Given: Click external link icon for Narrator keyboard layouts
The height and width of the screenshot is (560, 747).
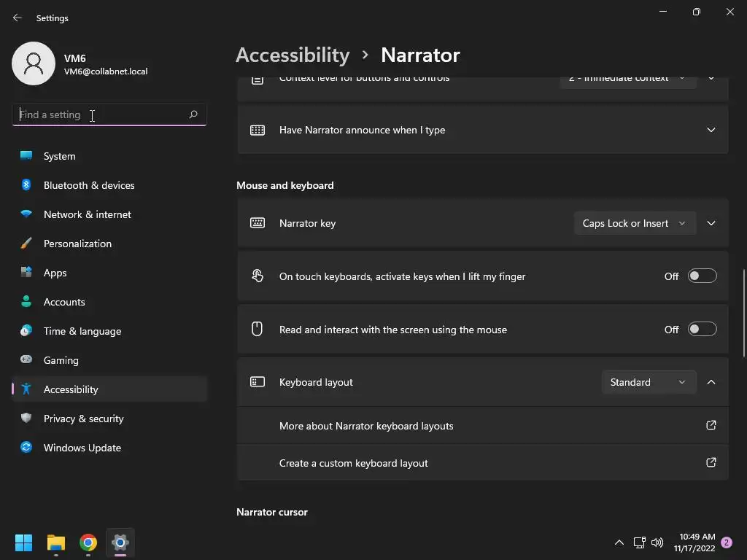Looking at the screenshot, I should (711, 425).
